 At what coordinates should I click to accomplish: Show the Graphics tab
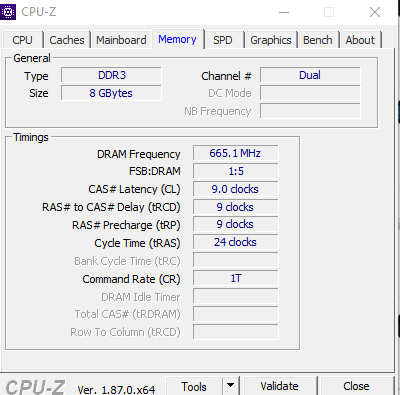[271, 40]
